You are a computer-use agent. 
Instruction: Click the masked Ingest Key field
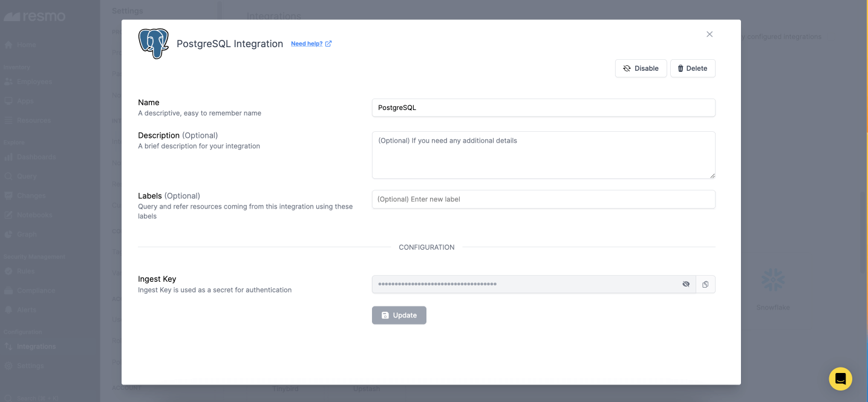click(x=523, y=284)
